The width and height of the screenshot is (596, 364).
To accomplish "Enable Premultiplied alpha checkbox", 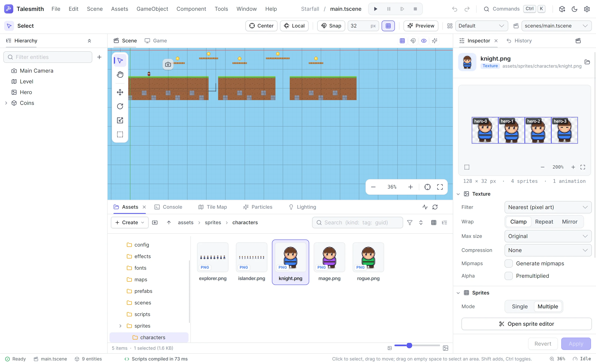I will tap(508, 276).
